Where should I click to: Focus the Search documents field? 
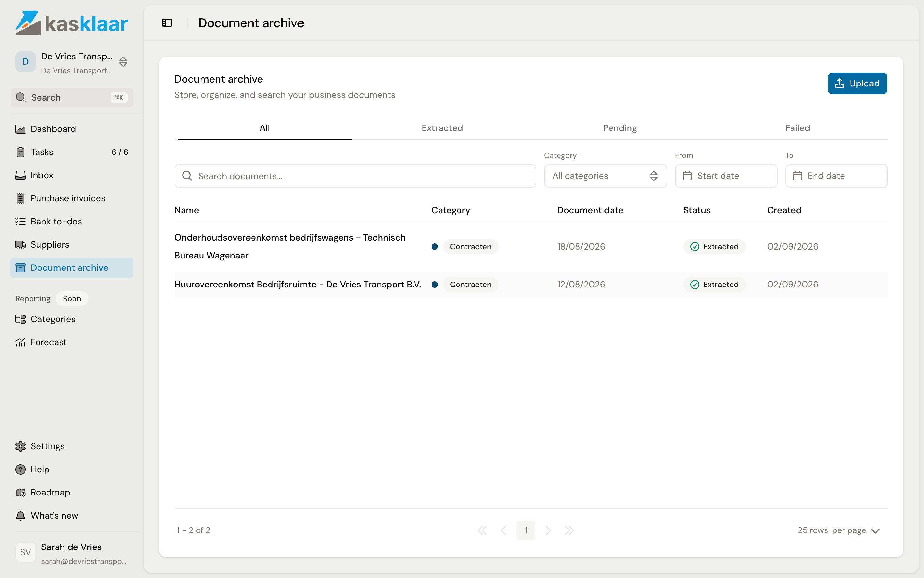pyautogui.click(x=355, y=176)
